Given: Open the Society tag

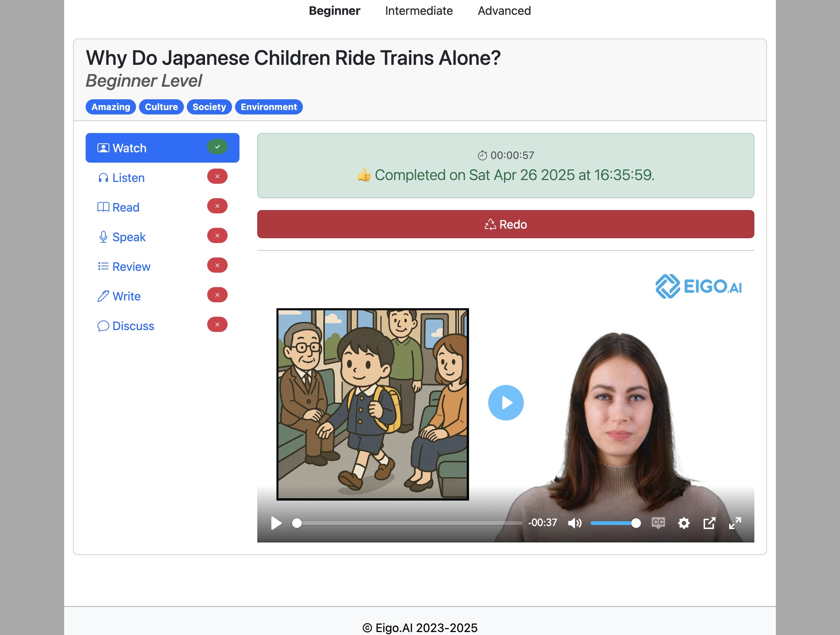Looking at the screenshot, I should [209, 107].
